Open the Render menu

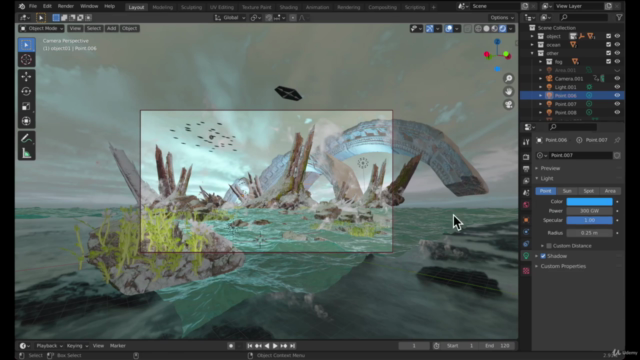click(65, 7)
